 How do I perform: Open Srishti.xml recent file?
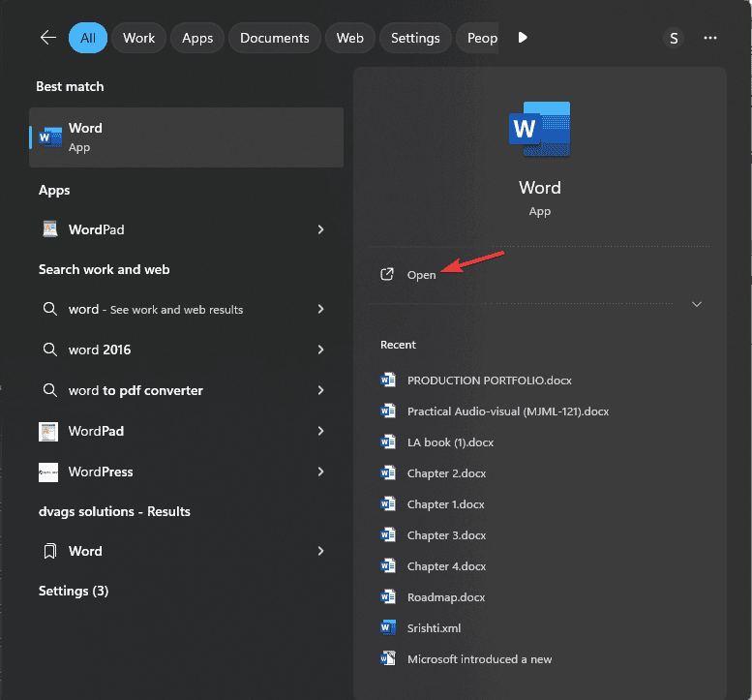[434, 628]
